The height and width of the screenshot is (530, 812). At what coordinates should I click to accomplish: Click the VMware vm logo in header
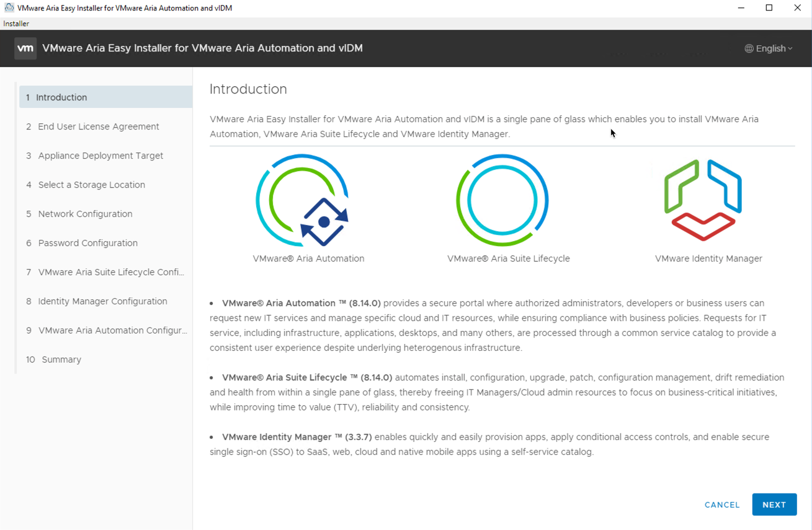click(x=25, y=48)
